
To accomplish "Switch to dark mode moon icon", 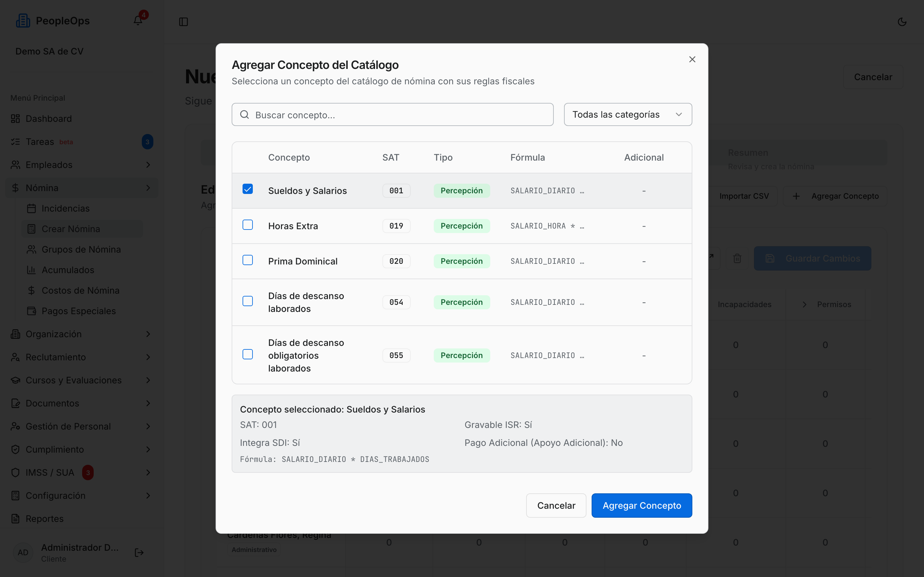I will coord(902,22).
